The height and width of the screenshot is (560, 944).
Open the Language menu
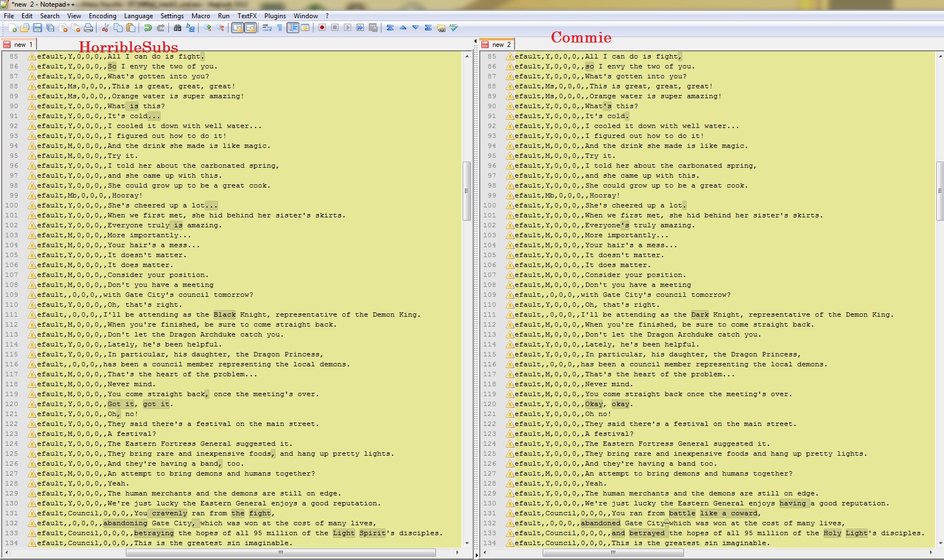(139, 16)
